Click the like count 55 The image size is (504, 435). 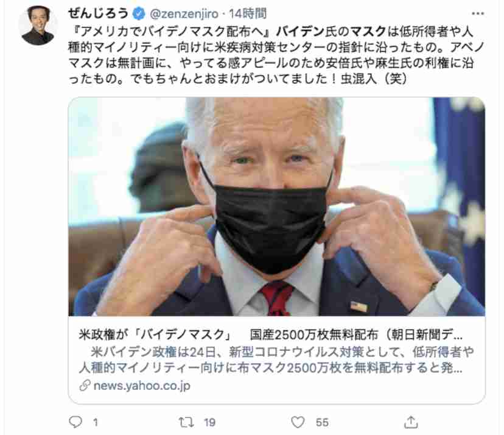point(322,422)
